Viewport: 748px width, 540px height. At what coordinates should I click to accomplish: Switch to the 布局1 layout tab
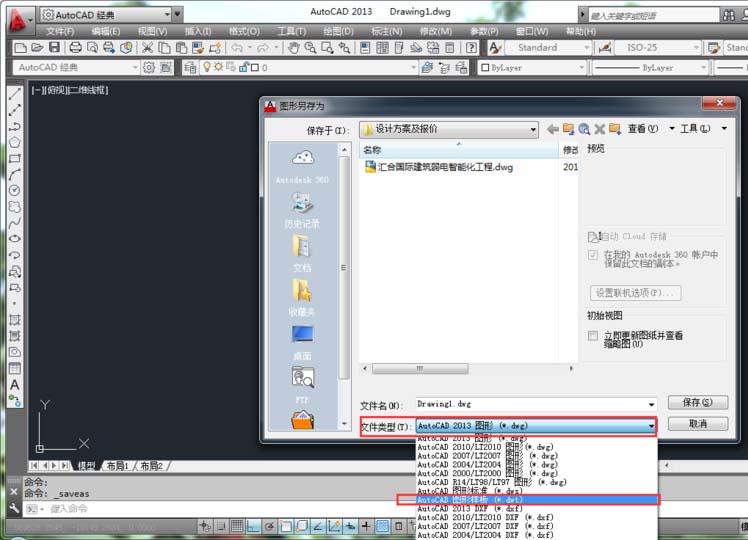point(117,466)
